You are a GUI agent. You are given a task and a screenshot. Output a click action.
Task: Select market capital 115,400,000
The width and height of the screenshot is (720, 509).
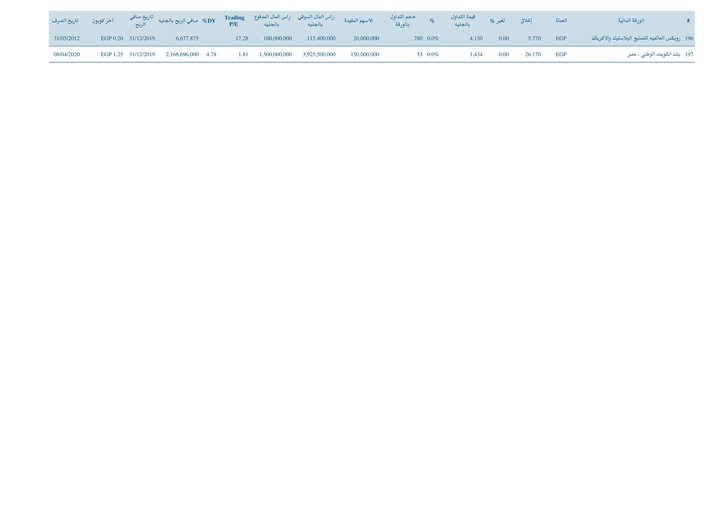click(x=321, y=39)
